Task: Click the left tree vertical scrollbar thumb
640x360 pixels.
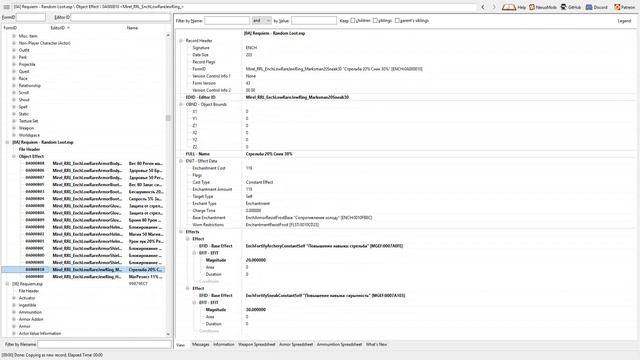Action: point(168,118)
